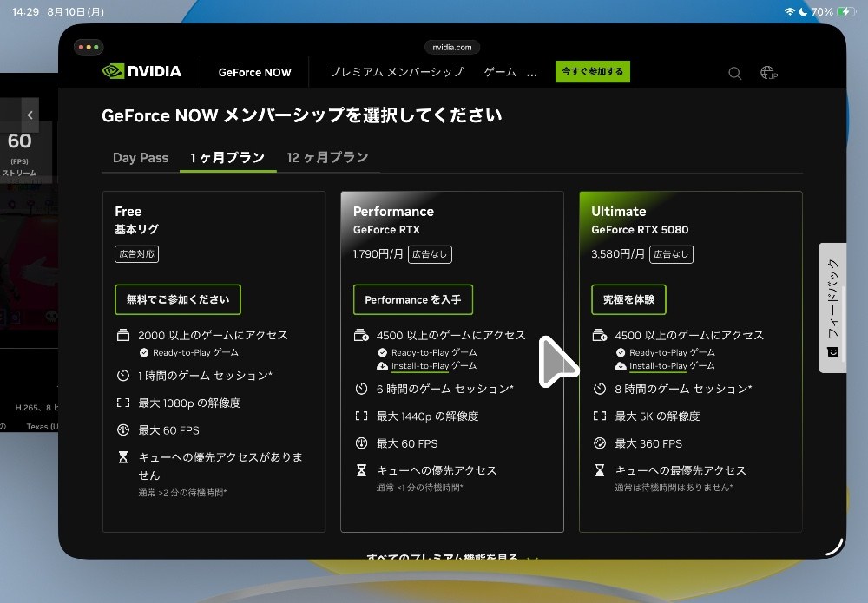Image resolution: width=868 pixels, height=603 pixels.
Task: Click the games library icon in Performance plan
Action: 361,335
